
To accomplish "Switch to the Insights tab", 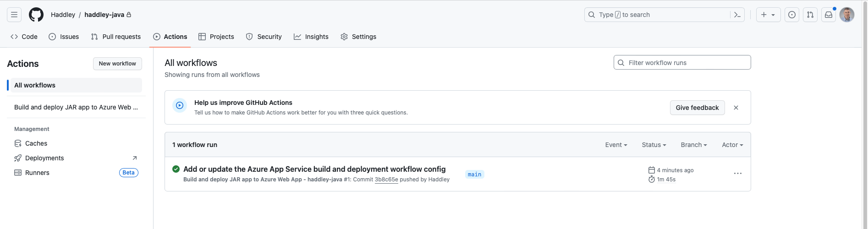I will pyautogui.click(x=311, y=37).
